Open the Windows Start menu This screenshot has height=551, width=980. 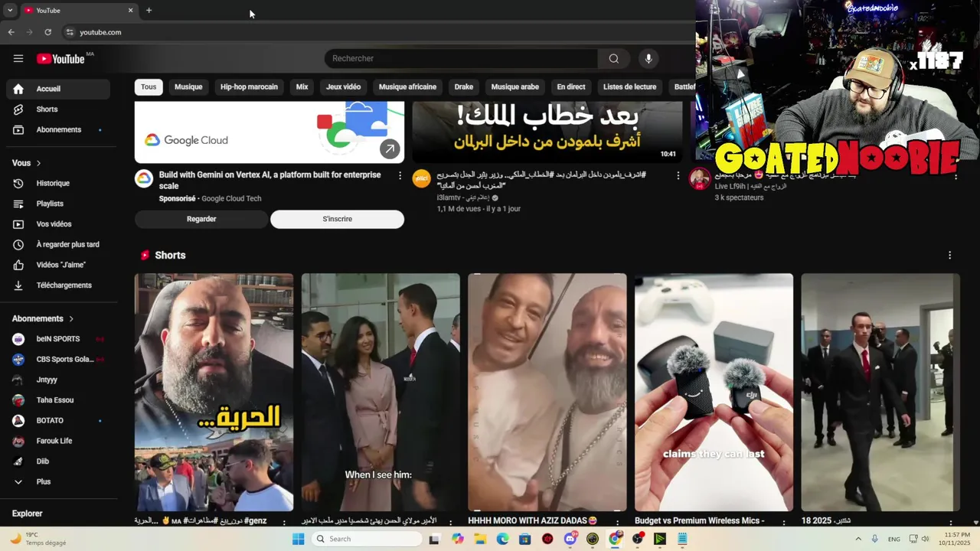click(299, 539)
